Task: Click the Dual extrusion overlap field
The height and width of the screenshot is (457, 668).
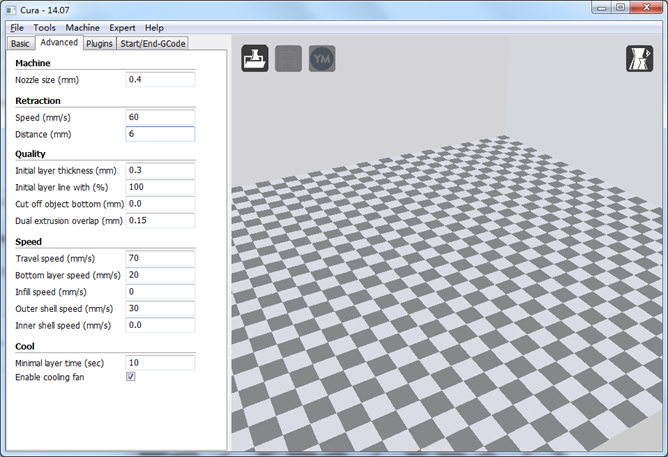Action: pyautogui.click(x=160, y=221)
